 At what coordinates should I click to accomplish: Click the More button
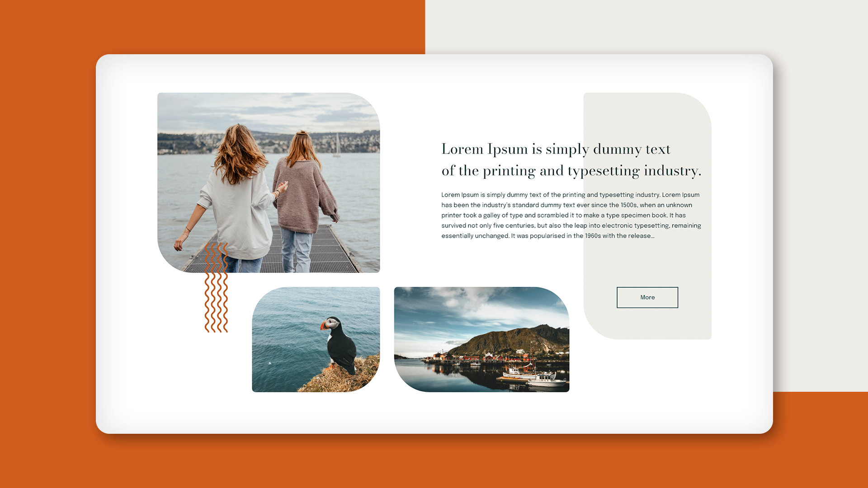coord(647,297)
